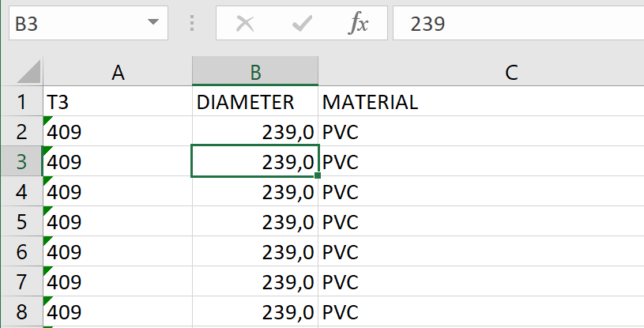This screenshot has height=328, width=644.
Task: Expand the Name Box dropdown arrow
Action: tap(153, 24)
